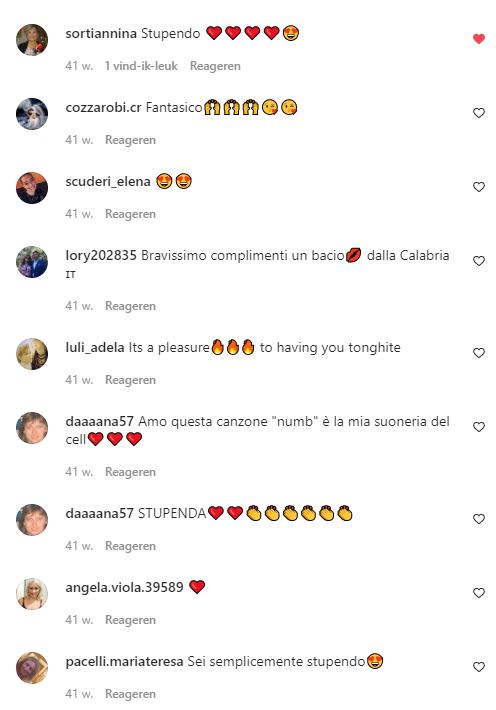496x710 pixels.
Task: Open the scuderi_elena username link
Action: pyautogui.click(x=108, y=181)
